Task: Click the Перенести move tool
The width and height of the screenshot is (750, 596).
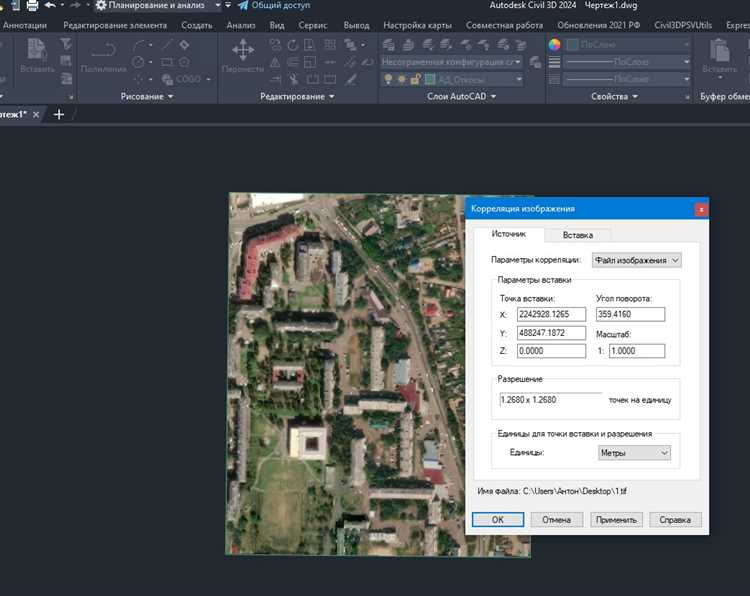Action: [243, 56]
